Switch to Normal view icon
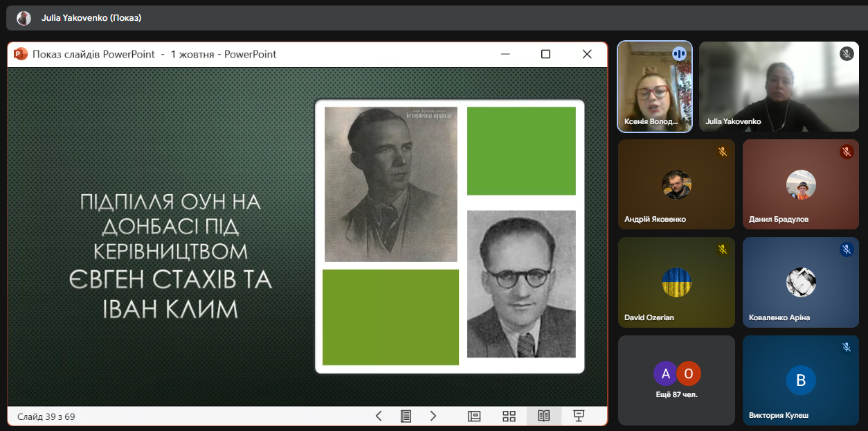868x431 pixels. pos(474,416)
